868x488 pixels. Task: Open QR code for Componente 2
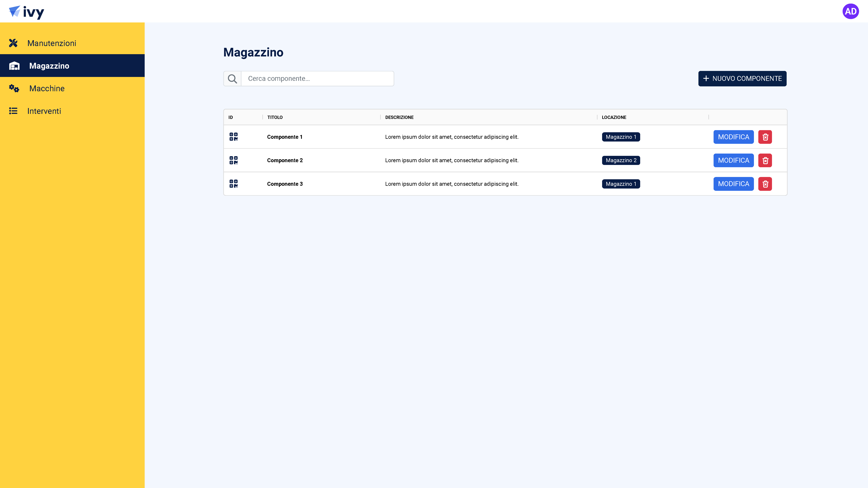[234, 160]
